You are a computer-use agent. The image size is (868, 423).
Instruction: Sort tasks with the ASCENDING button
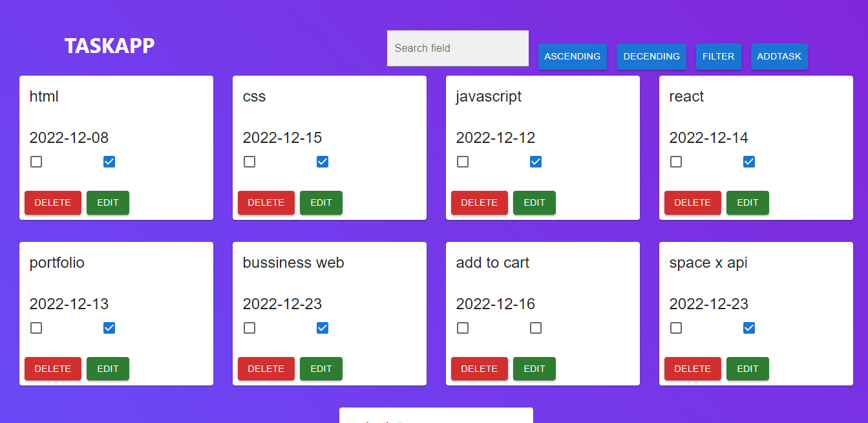pos(573,56)
